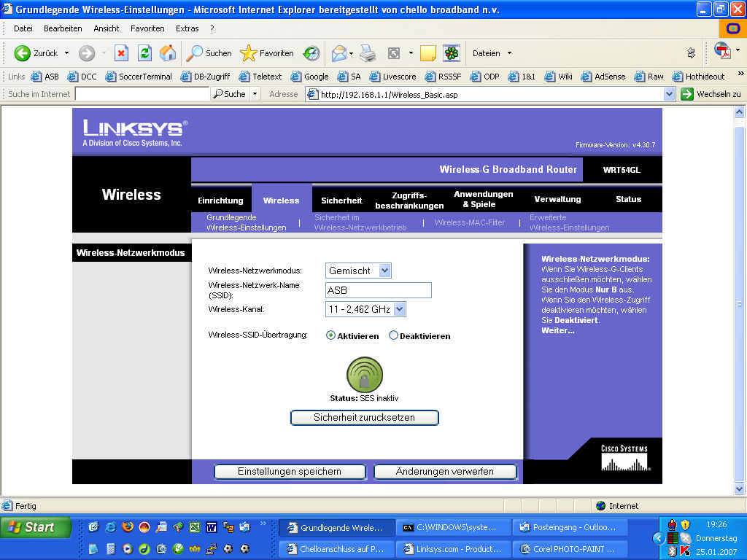Select Deaktivieren for SSID-Übertragung

point(393,335)
